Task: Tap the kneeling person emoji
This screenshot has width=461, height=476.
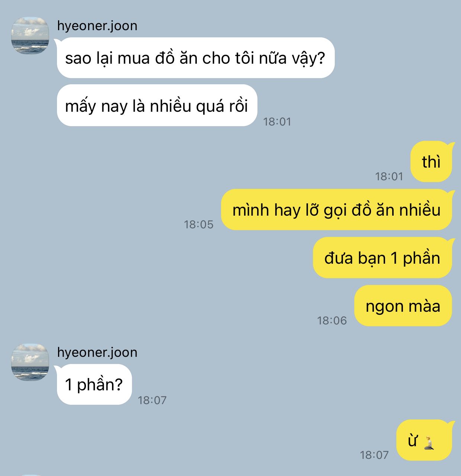Action: pos(430,442)
